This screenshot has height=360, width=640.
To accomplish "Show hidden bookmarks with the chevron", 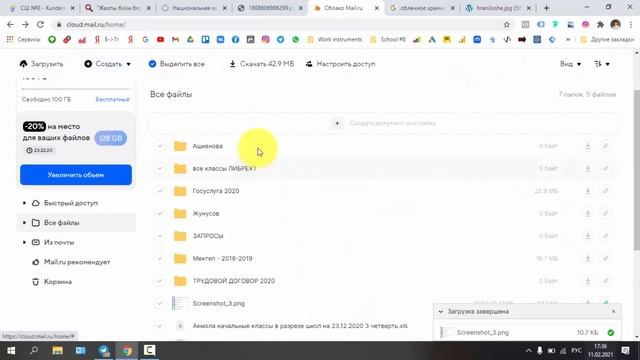I will coord(568,40).
